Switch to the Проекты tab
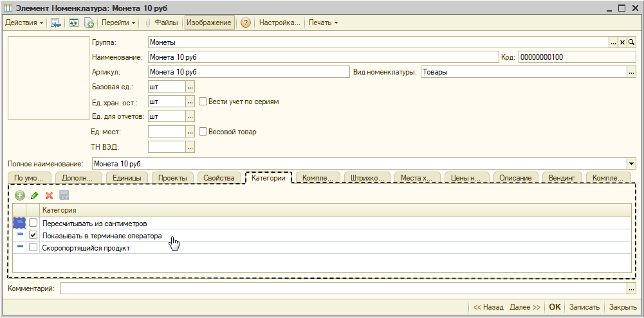This screenshot has width=644, height=318. coord(172,178)
